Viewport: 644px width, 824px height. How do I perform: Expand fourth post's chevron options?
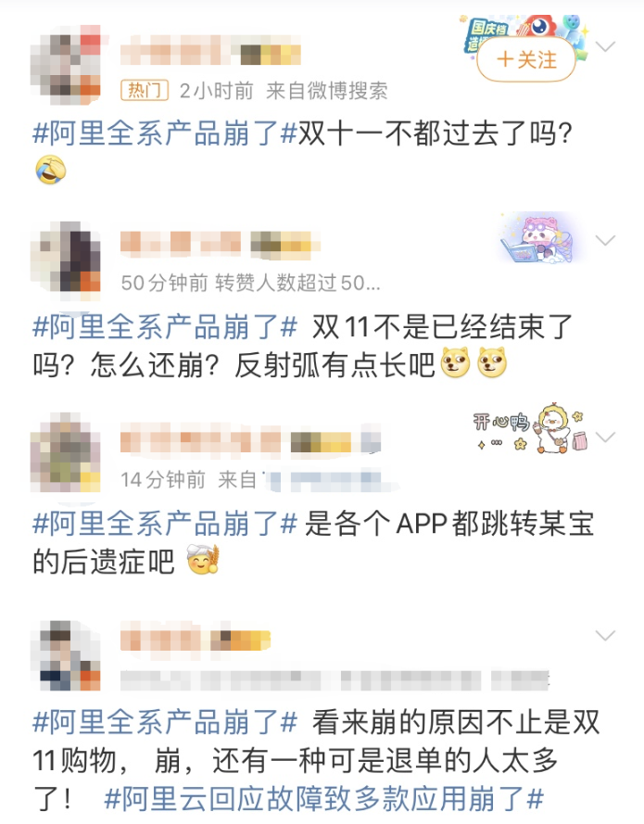pos(606,636)
